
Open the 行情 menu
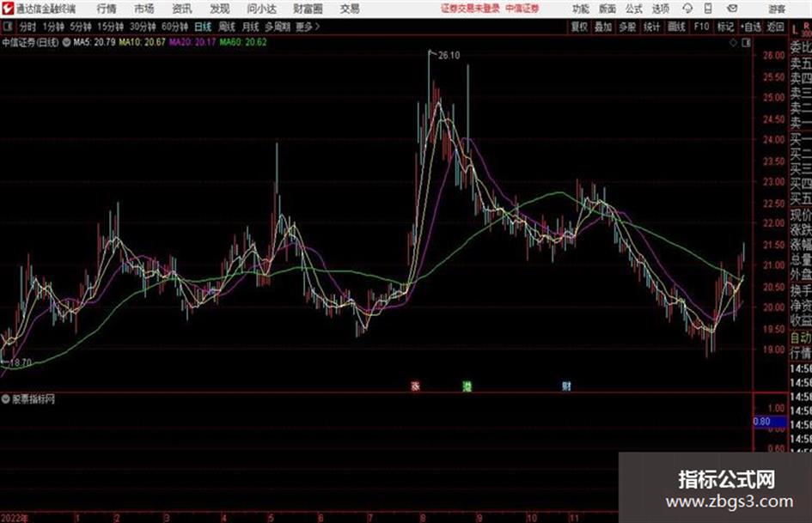tap(107, 9)
